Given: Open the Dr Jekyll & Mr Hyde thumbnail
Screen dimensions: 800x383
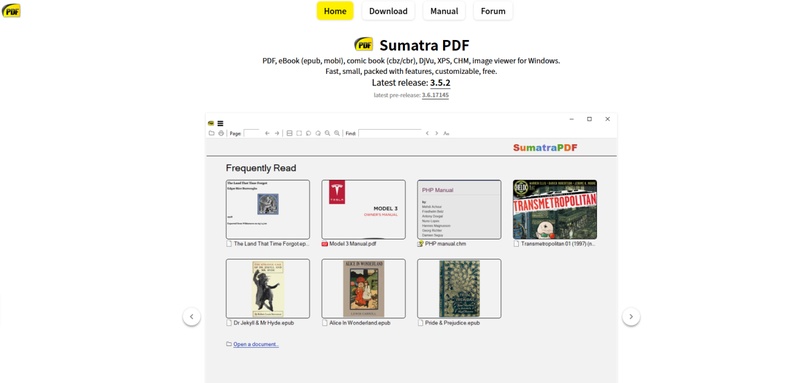Looking at the screenshot, I should (x=268, y=289).
